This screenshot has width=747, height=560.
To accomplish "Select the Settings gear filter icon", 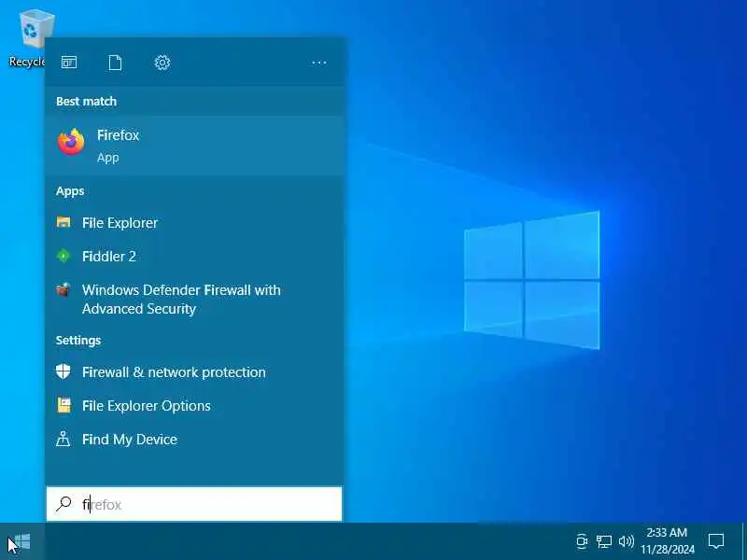I will 162,63.
